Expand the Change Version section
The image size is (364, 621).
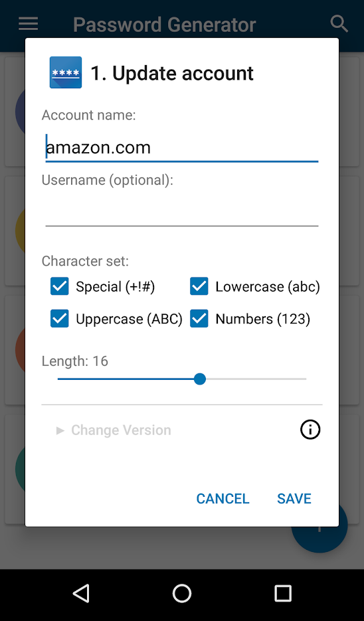pyautogui.click(x=114, y=430)
